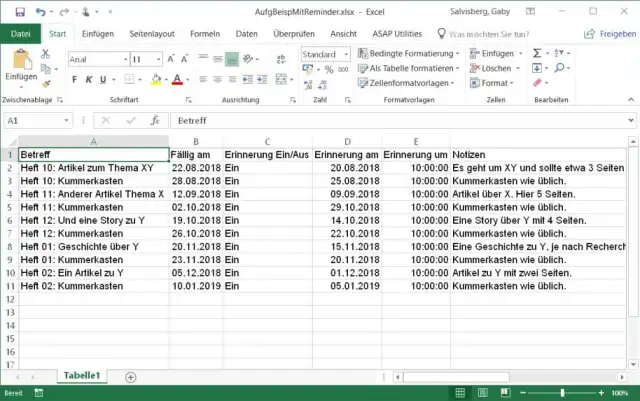Screen dimensions: 640x401
Task: Click the fill color bucket icon
Action: [x=152, y=79]
